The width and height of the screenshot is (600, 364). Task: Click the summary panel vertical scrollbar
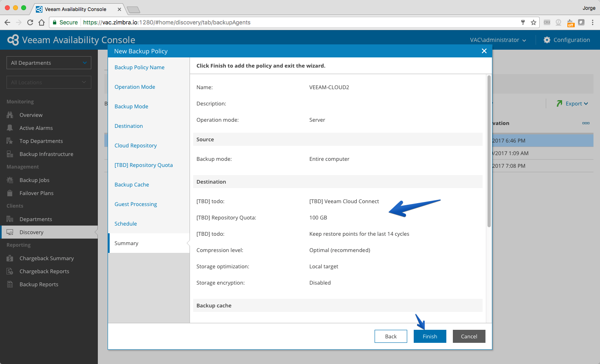click(x=489, y=151)
